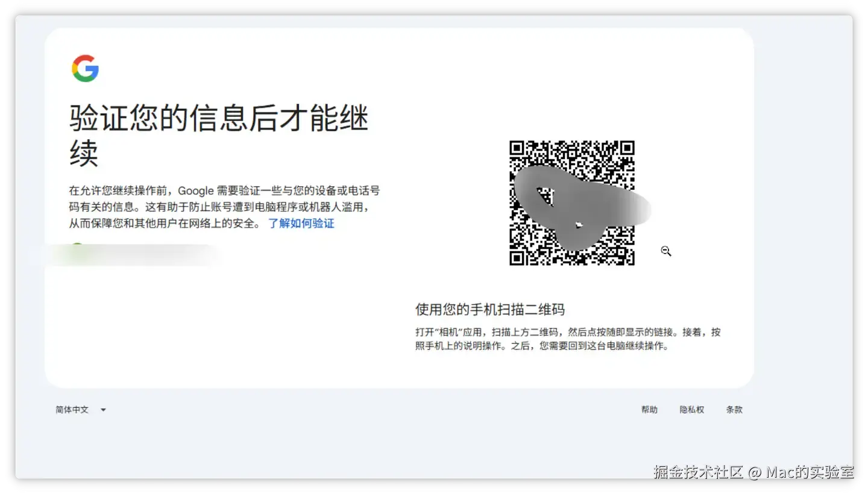This screenshot has width=868, height=494.
Task: Click the title 验证您的信息后才能继续
Action: pyautogui.click(x=219, y=136)
